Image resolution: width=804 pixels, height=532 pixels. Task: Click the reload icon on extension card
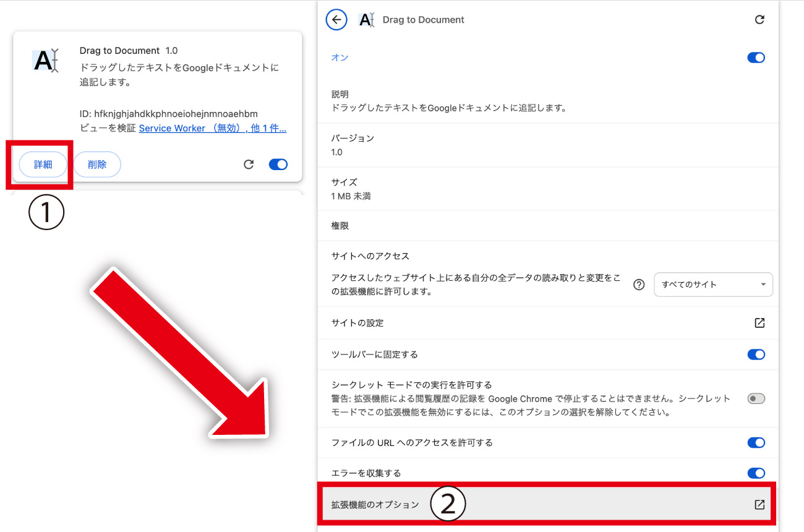249,165
